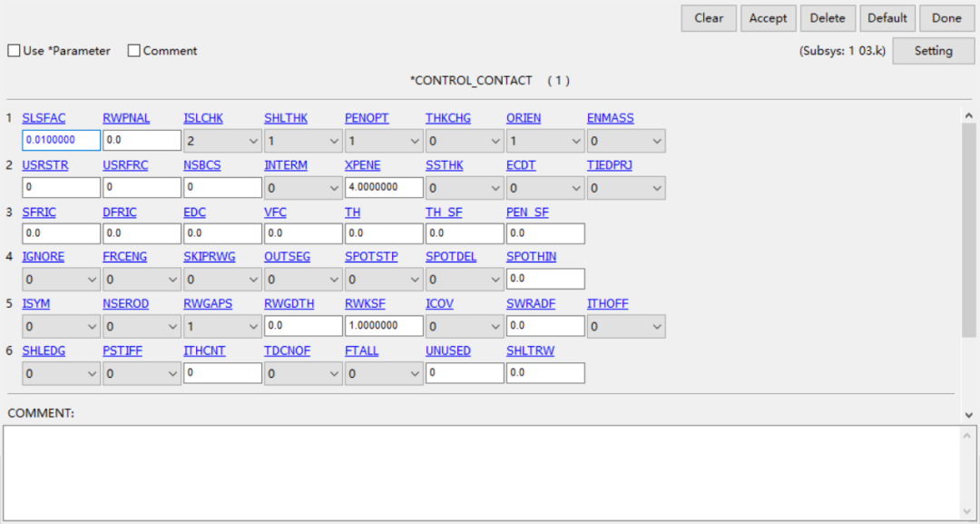This screenshot has width=980, height=524.
Task: Expand the ISLCHK dropdown
Action: point(222,141)
